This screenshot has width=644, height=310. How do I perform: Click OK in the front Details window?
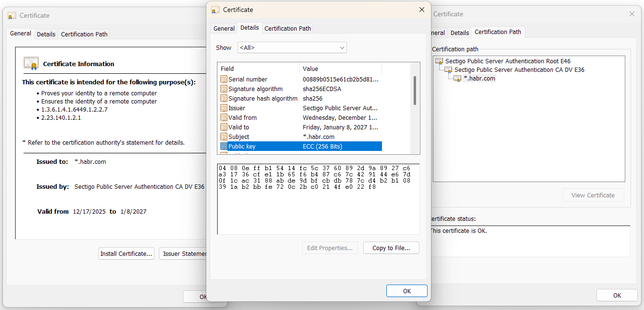pos(407,291)
